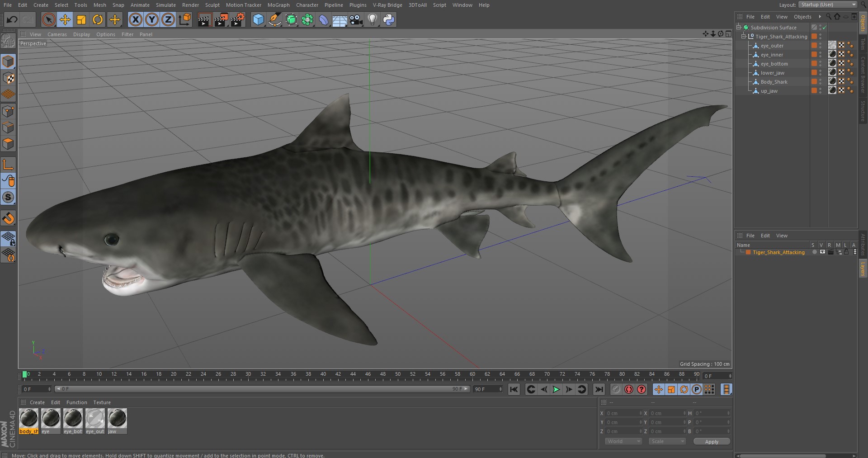Toggle visibility dots for up_jaw

[820, 90]
